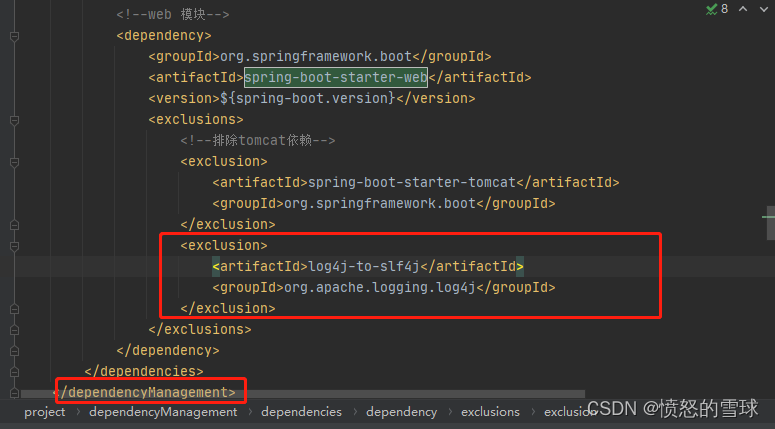Viewport: 775px width, 429px height.
Task: Select the dependencyManagement breadcrumb
Action: point(163,412)
